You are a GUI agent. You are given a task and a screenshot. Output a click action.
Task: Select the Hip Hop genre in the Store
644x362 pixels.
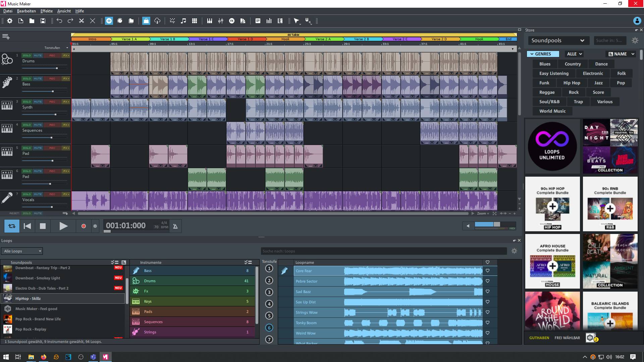(x=572, y=83)
